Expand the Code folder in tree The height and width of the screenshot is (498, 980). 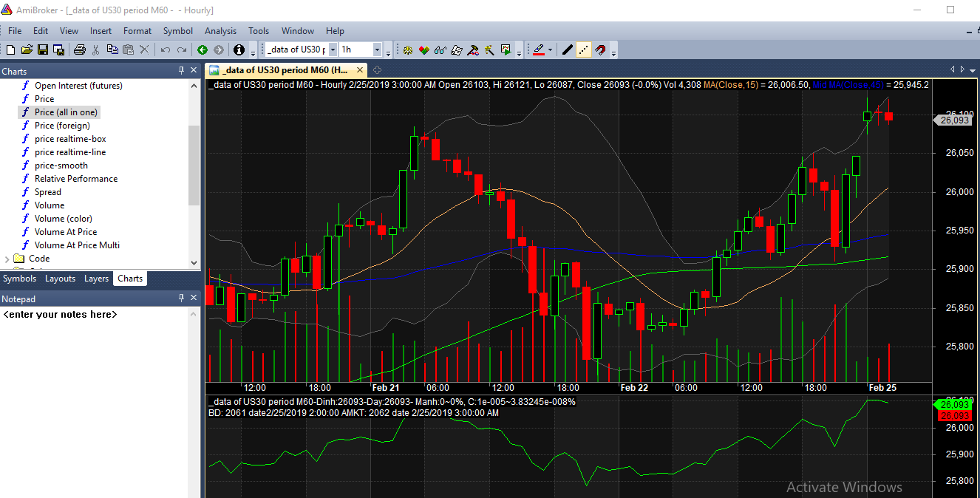coord(7,259)
